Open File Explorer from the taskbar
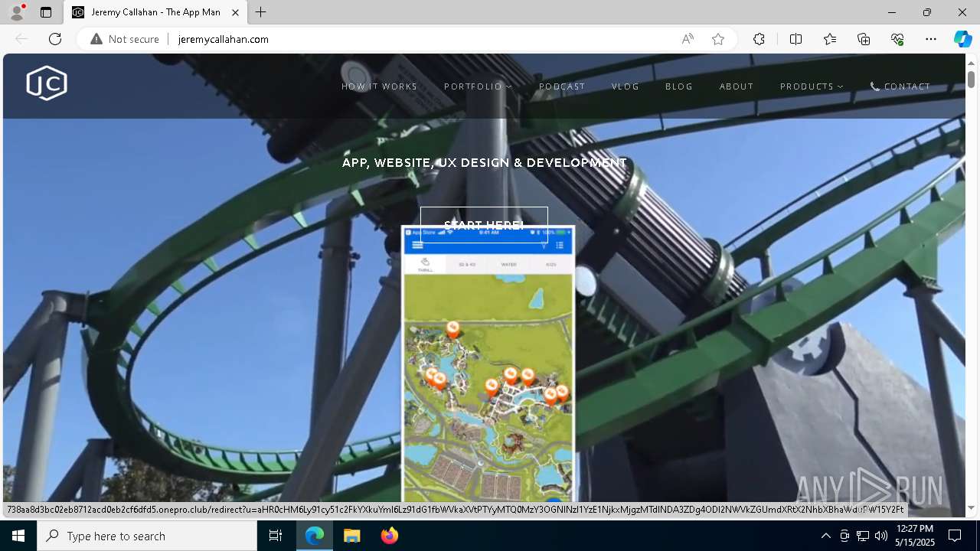 click(x=352, y=536)
